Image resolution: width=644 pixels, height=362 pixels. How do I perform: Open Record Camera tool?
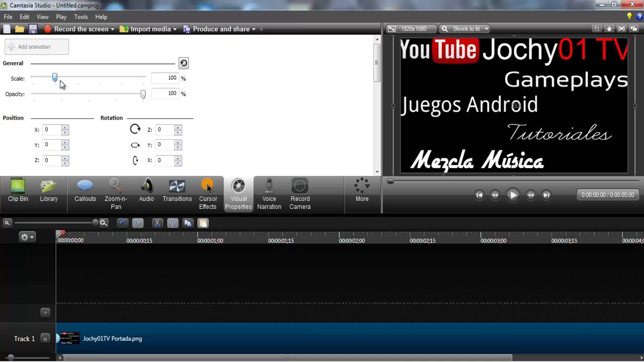[x=300, y=194]
